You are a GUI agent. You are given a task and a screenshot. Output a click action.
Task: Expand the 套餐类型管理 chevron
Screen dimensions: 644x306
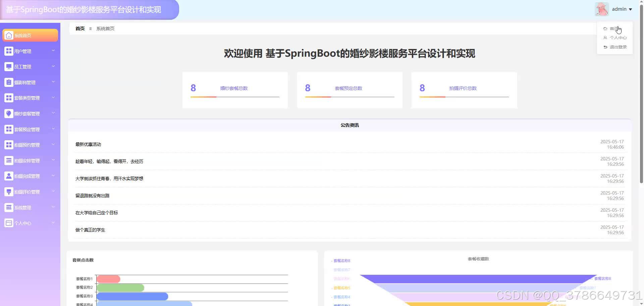point(53,97)
